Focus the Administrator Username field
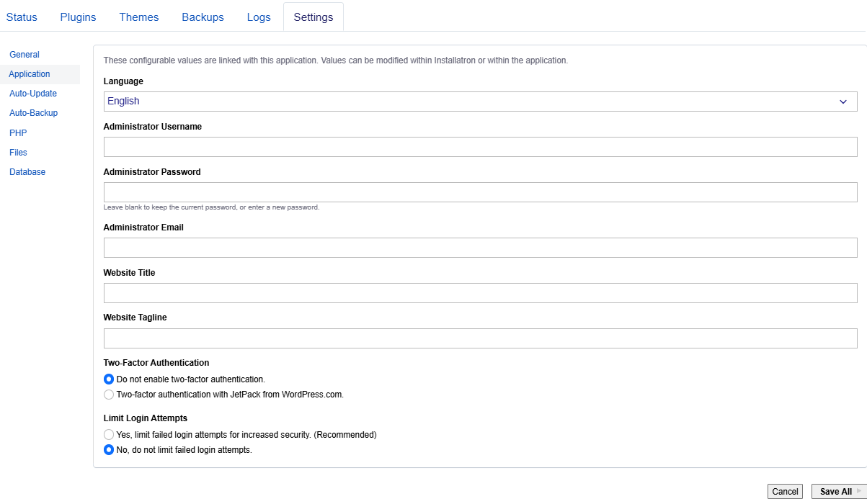This screenshot has width=867, height=504. 480,147
